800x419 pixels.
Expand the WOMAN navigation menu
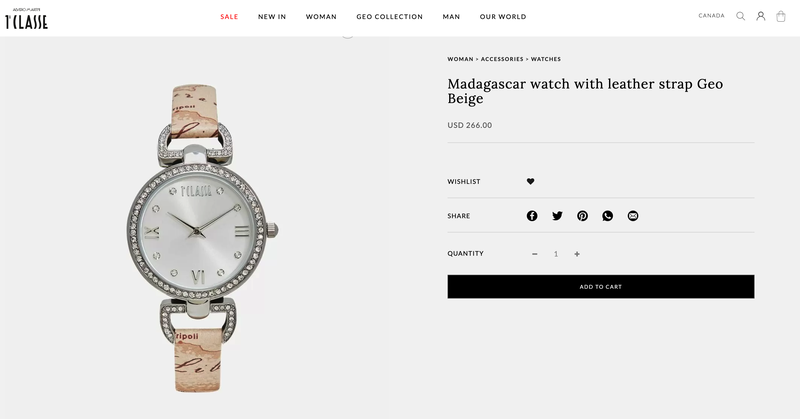[x=321, y=17]
